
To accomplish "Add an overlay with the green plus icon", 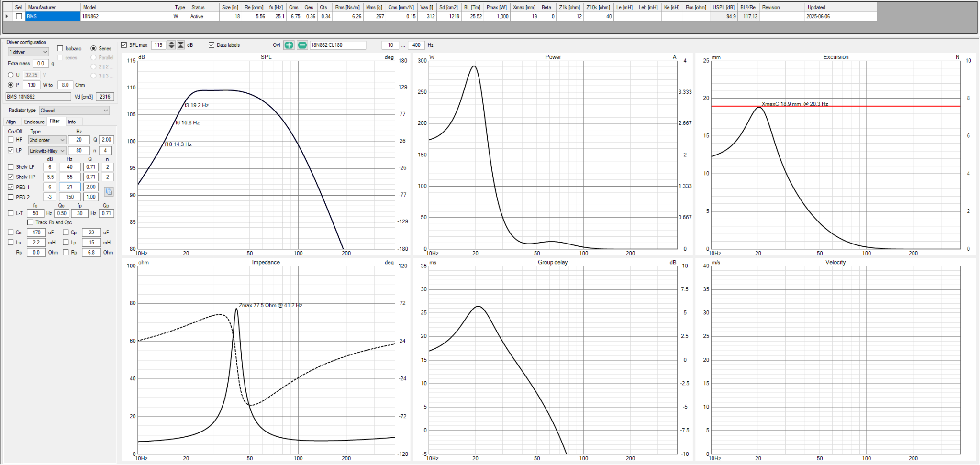I will pyautogui.click(x=289, y=45).
